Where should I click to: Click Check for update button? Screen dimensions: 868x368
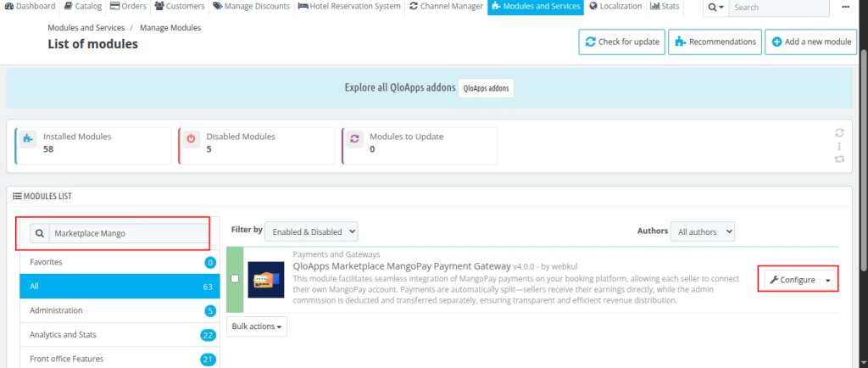click(622, 42)
